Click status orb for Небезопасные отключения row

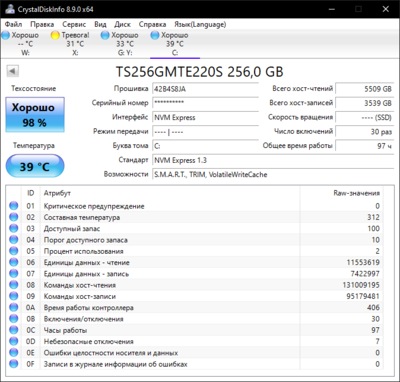tap(14, 341)
